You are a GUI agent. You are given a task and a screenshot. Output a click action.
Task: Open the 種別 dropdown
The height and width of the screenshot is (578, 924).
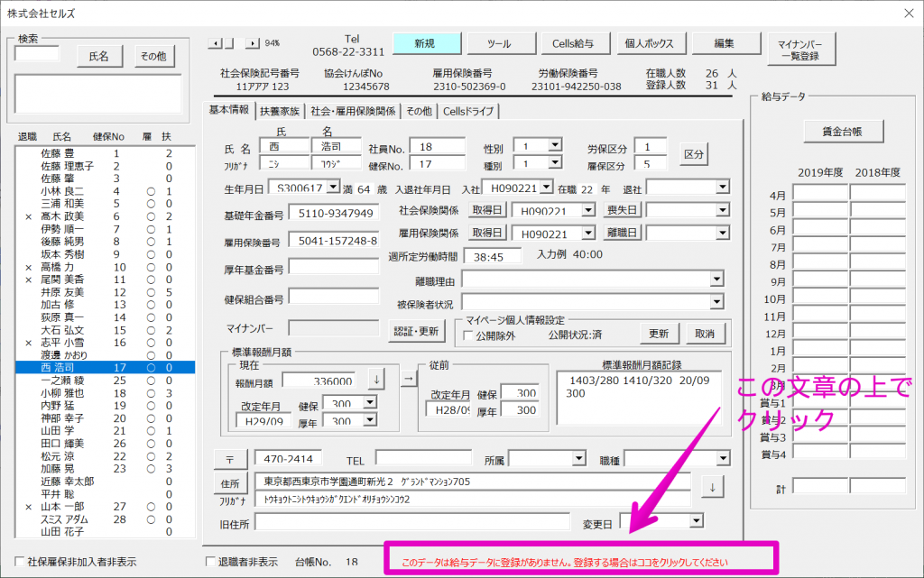point(555,162)
